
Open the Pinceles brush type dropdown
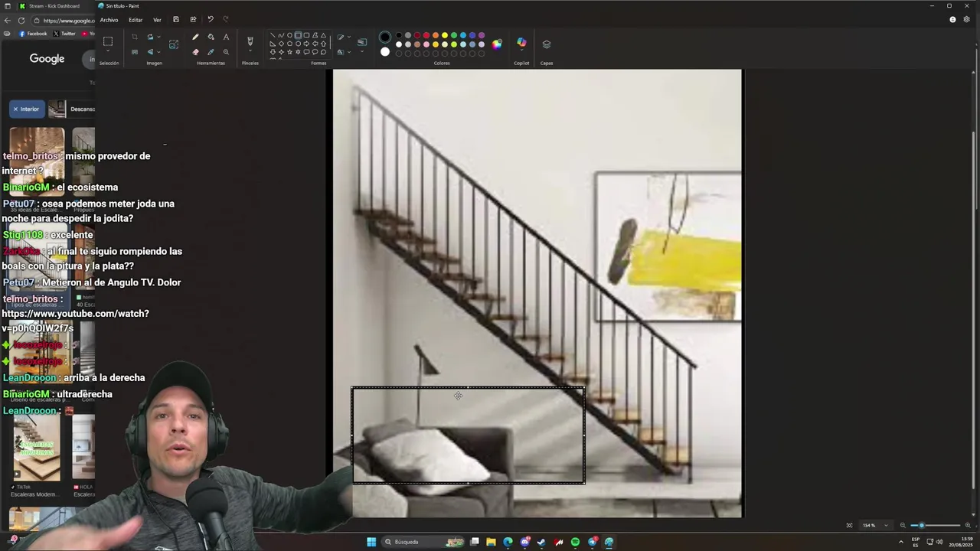pos(250,51)
